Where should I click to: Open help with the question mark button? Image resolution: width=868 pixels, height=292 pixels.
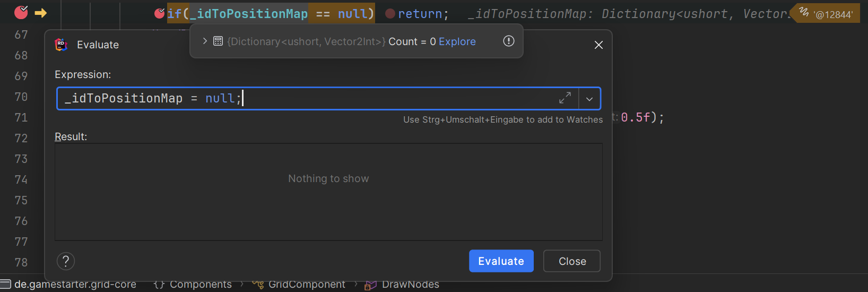click(66, 261)
